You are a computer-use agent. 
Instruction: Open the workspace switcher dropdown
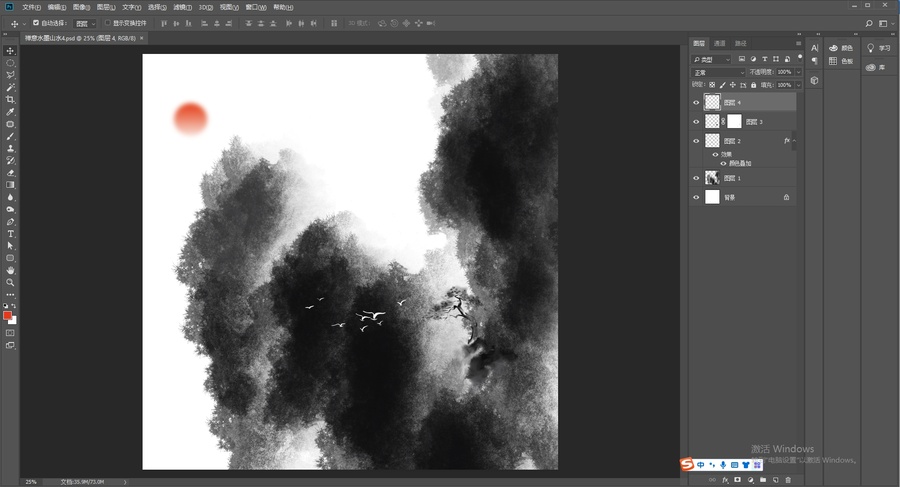tap(886, 24)
